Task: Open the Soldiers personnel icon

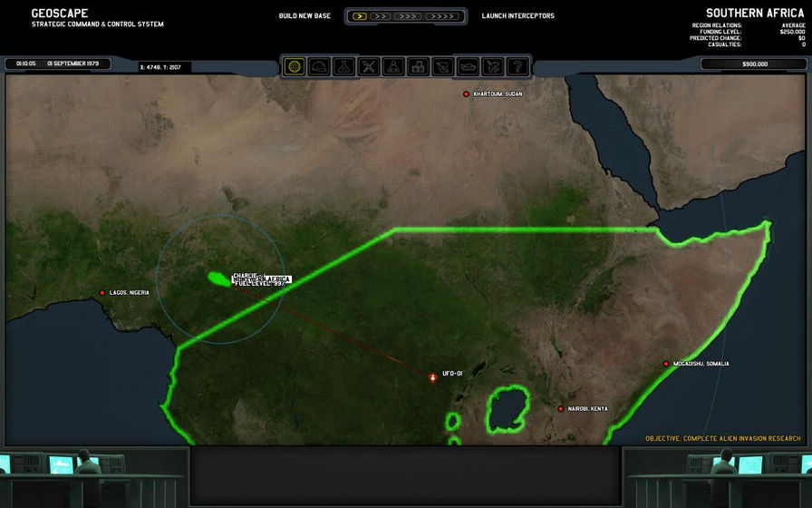Action: pyautogui.click(x=393, y=67)
